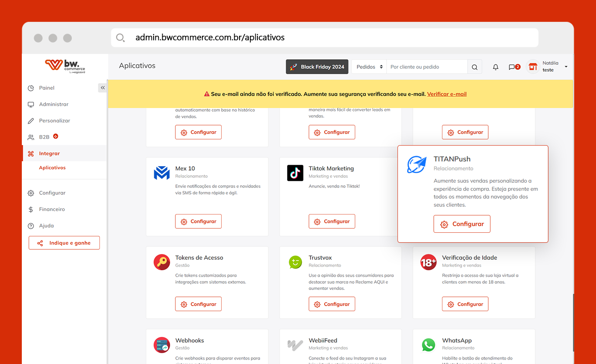Click Configurar on Verificação de Idade card
Screen dimensions: 596x364
(465, 304)
